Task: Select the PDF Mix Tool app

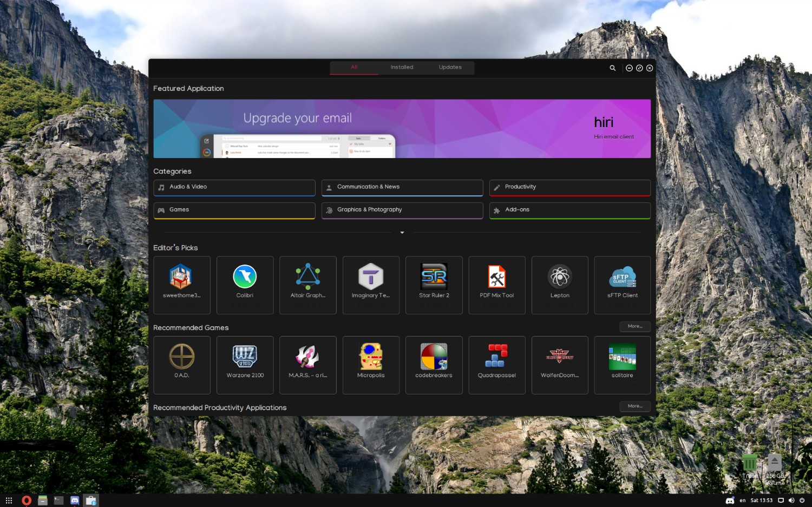Action: 496,285
